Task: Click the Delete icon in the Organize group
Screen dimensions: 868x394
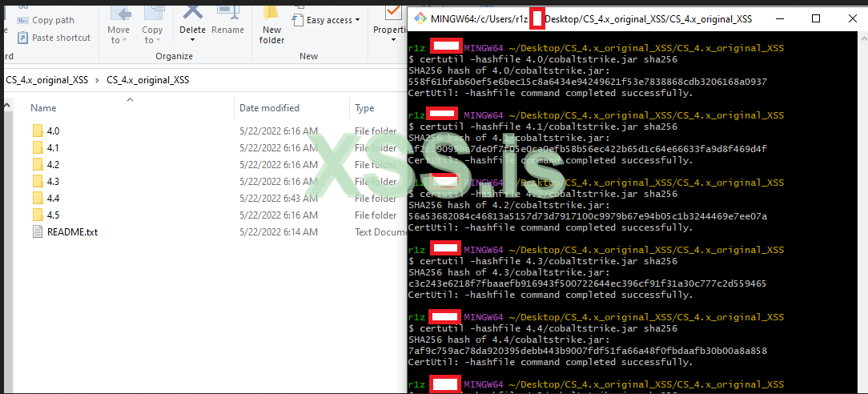Action: 193,11
